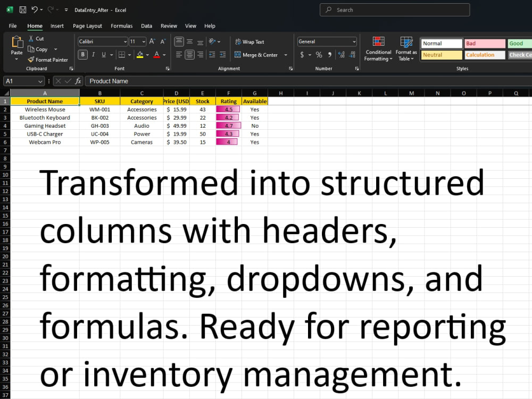
Task: Apply red font color A
Action: tap(157, 55)
